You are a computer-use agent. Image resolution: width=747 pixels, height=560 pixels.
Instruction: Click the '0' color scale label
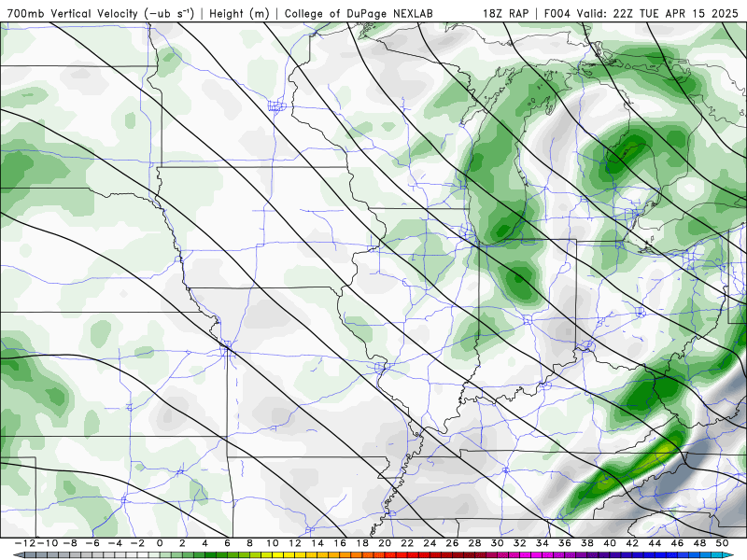point(160,543)
